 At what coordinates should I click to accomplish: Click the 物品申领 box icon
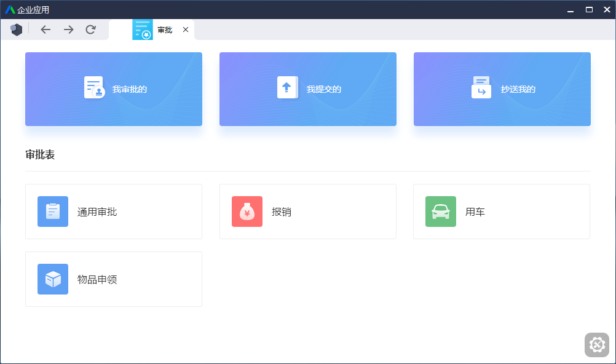(53, 279)
